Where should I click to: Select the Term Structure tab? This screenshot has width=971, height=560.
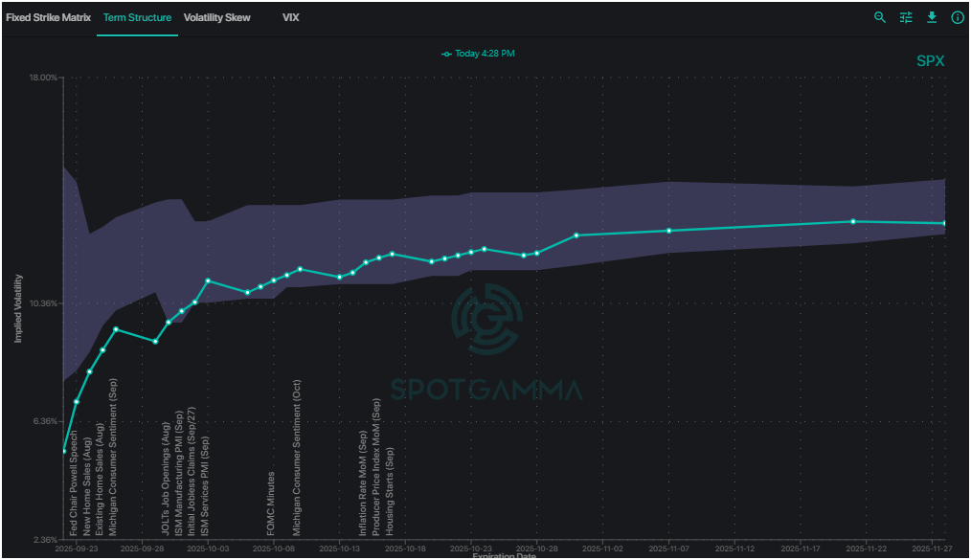pyautogui.click(x=137, y=17)
